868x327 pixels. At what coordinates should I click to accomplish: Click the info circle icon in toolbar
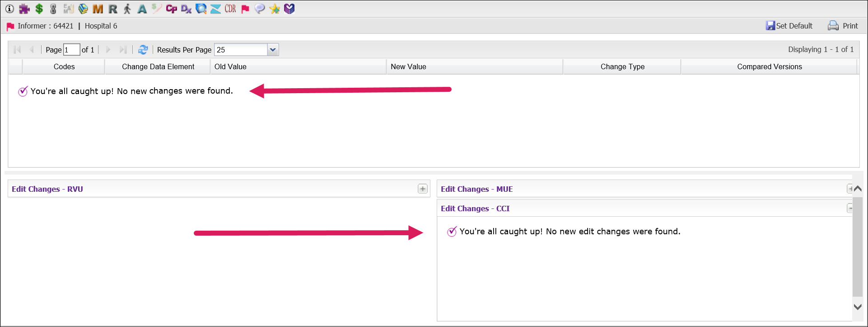[9, 9]
